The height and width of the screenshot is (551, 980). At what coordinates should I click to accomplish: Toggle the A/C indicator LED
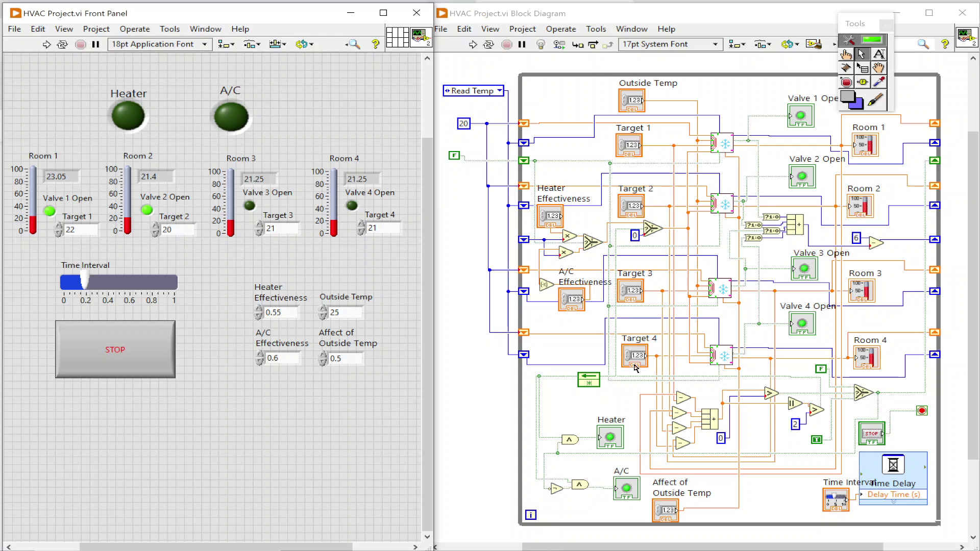pos(232,116)
